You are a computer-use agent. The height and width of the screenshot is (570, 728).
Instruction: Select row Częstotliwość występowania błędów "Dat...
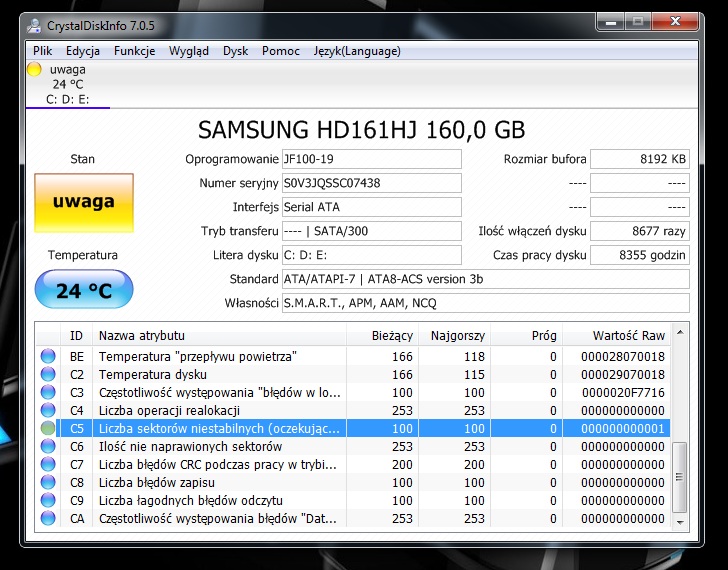pyautogui.click(x=353, y=518)
